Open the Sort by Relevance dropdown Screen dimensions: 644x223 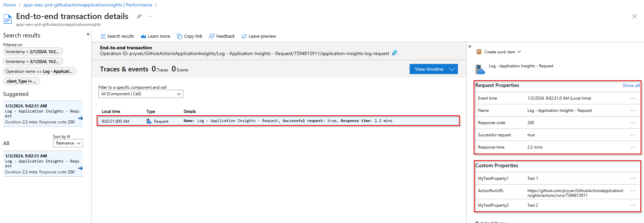click(68, 143)
